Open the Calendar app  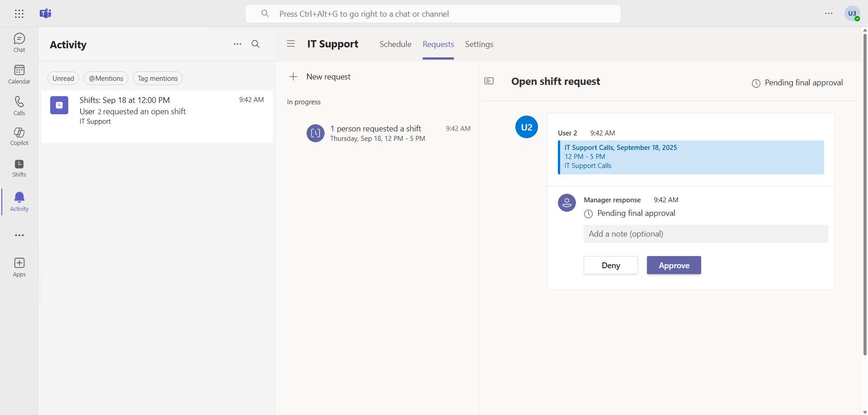click(19, 74)
